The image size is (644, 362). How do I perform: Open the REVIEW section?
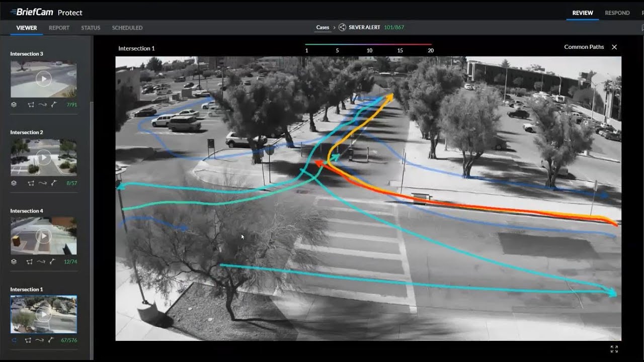[x=583, y=13]
